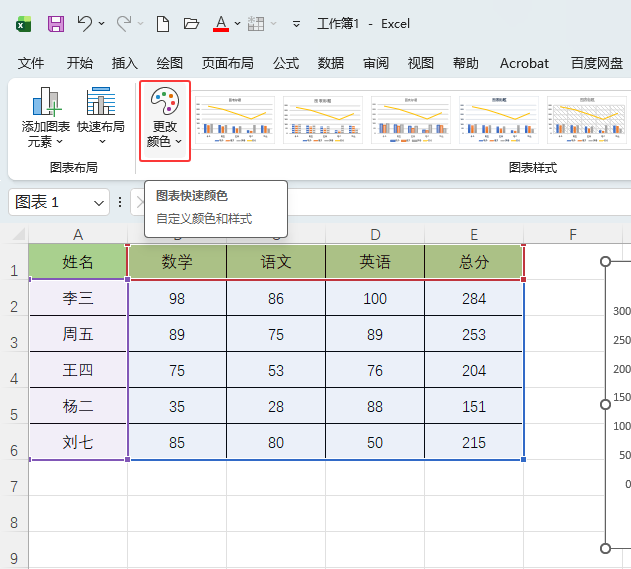Click the 姓名 header cell
The image size is (631, 569).
[x=78, y=262]
